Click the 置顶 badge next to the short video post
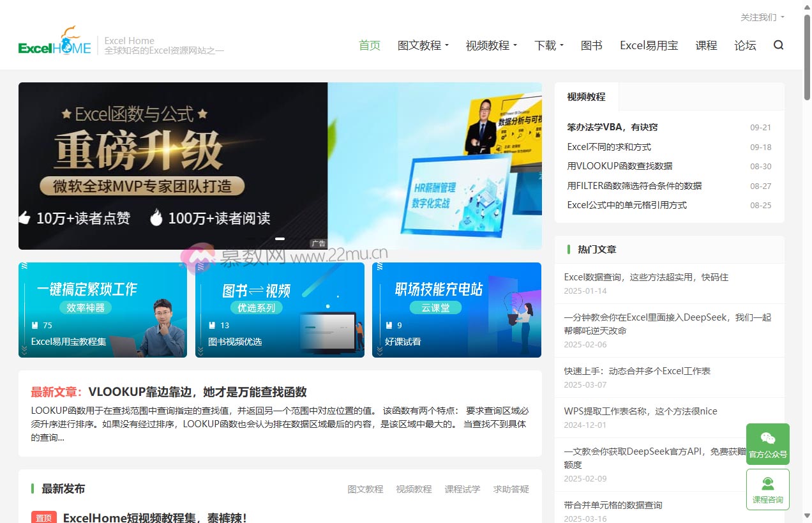 click(x=43, y=517)
